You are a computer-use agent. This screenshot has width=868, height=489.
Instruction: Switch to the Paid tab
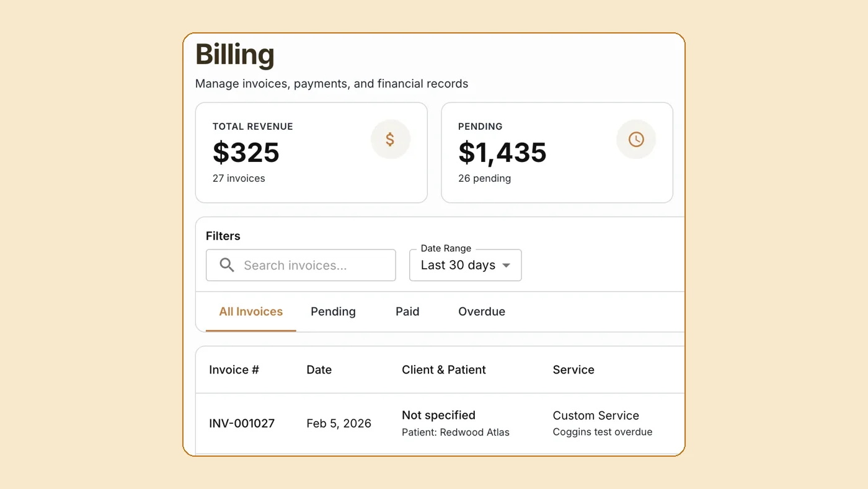pos(407,312)
